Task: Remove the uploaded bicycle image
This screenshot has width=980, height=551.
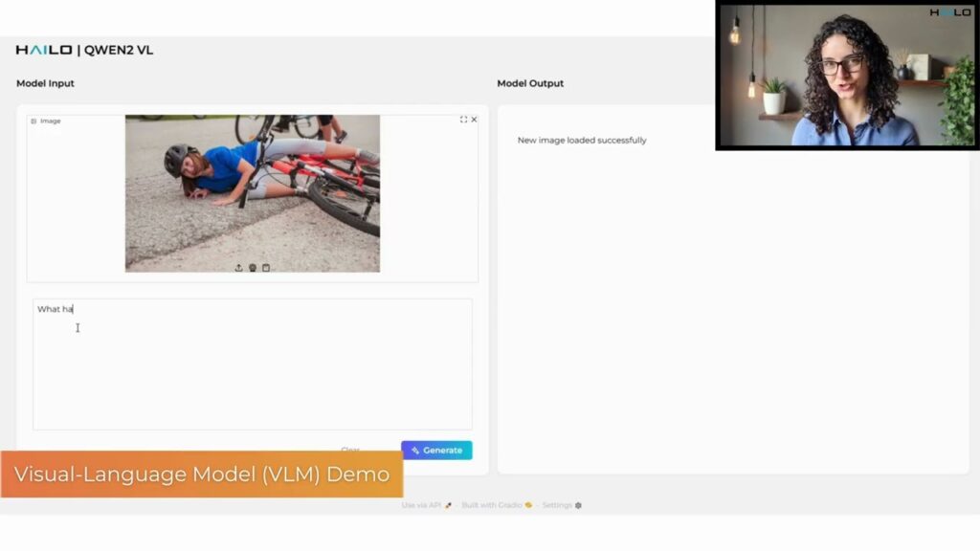Action: pos(474,120)
